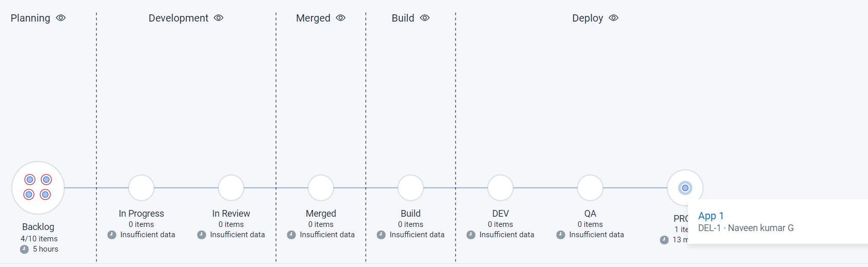This screenshot has height=267, width=868.
Task: Toggle the Development phase eye icon
Action: pos(219,18)
